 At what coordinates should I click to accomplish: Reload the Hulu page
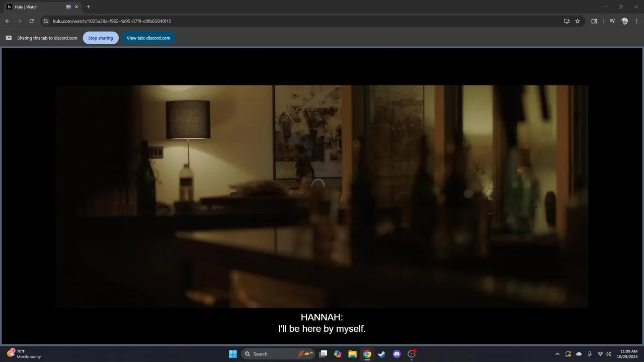click(x=32, y=21)
